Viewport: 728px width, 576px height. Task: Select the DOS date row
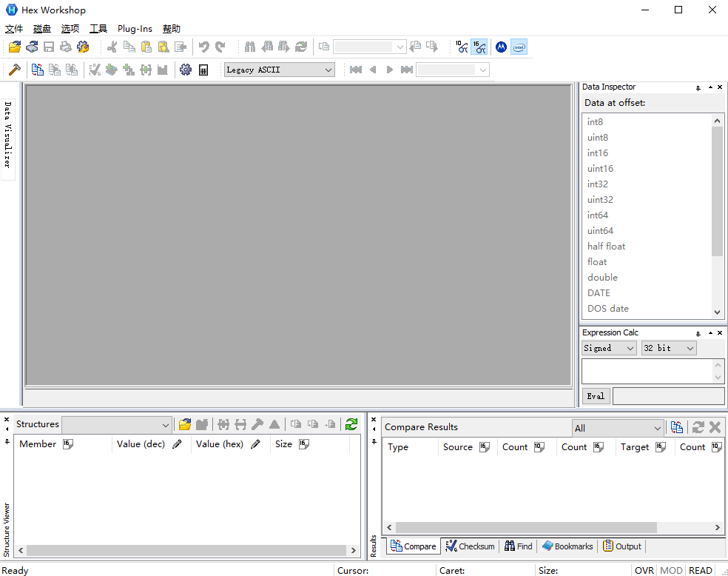[647, 309]
